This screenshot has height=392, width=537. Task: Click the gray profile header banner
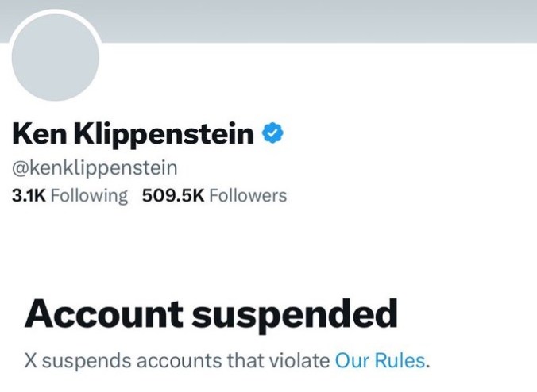pyautogui.click(x=318, y=20)
